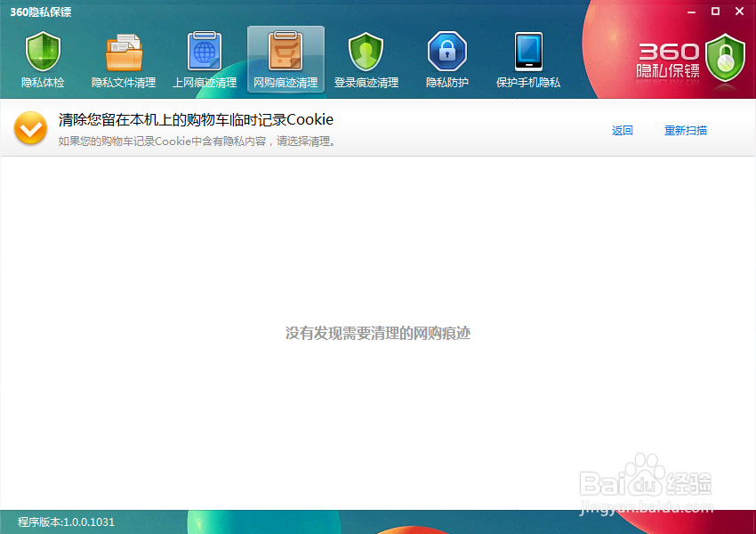Open 保护手机隐私 phone icon
This screenshot has height=534, width=756.
(528, 52)
